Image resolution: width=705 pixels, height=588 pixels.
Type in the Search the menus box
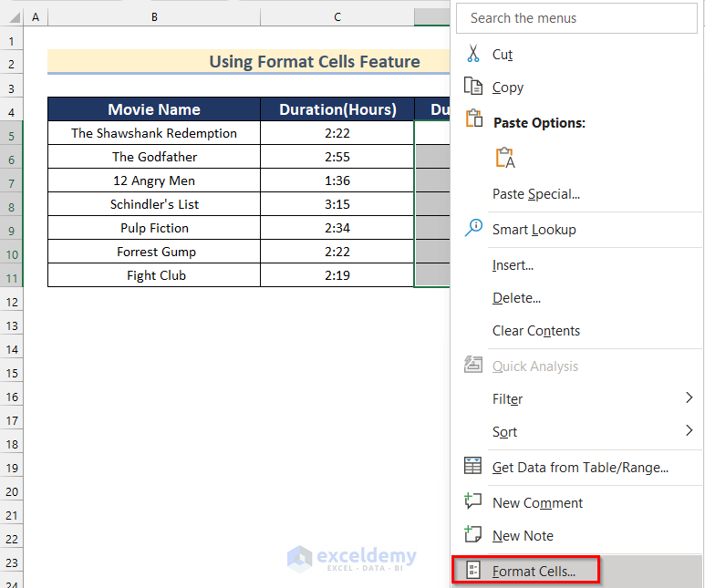pyautogui.click(x=578, y=18)
